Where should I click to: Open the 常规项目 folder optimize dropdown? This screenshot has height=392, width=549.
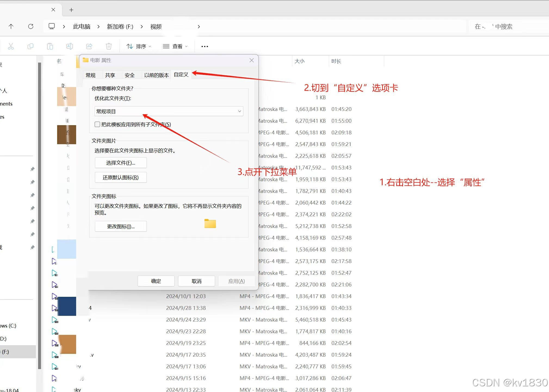click(x=169, y=111)
